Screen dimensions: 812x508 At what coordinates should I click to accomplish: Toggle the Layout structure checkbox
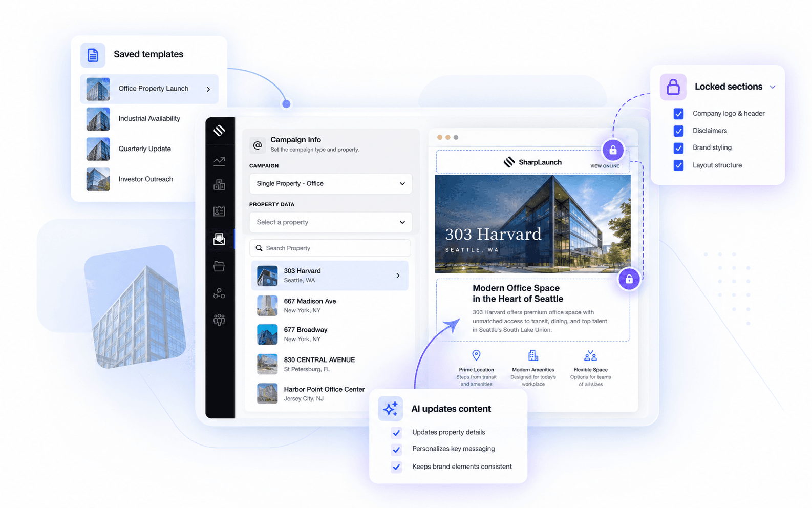coord(678,165)
